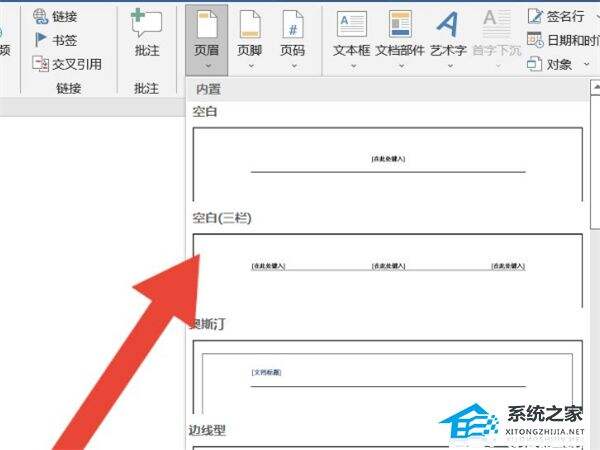
Task: Select the 空白 blank header template
Action: click(x=388, y=165)
